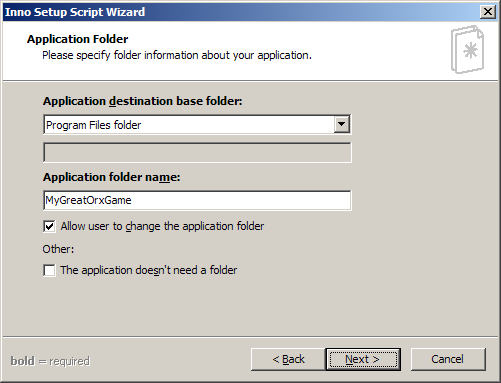The image size is (501, 383).
Task: Cancel the script wizard
Action: 448,359
